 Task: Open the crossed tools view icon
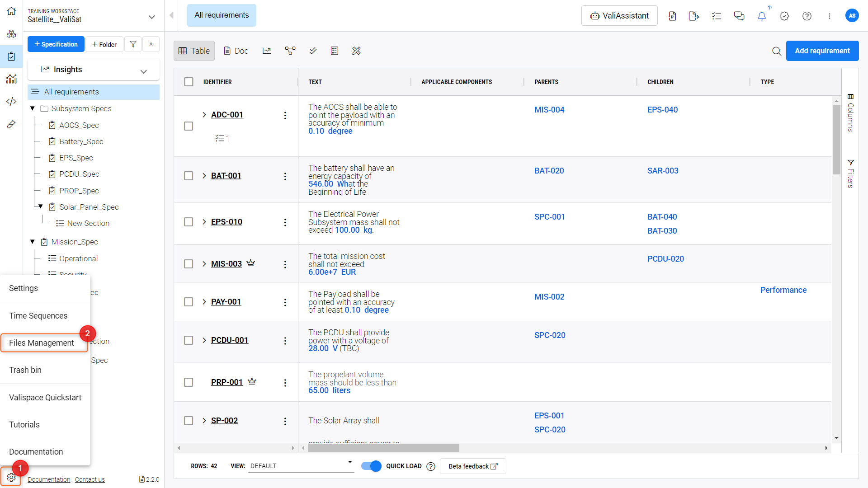click(356, 51)
